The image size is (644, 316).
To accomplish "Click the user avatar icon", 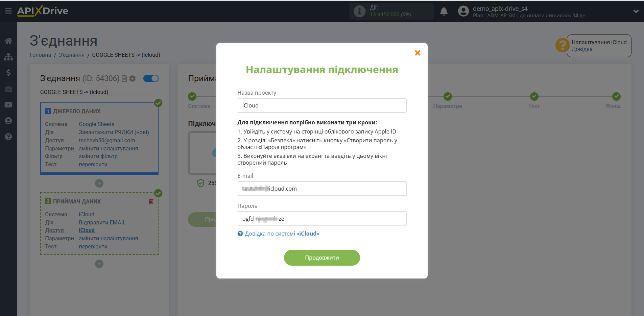I will coord(463,11).
